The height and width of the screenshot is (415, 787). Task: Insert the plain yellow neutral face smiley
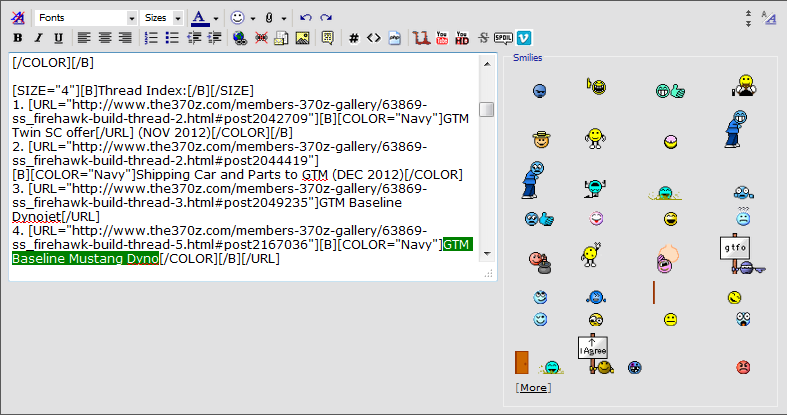tap(670, 320)
